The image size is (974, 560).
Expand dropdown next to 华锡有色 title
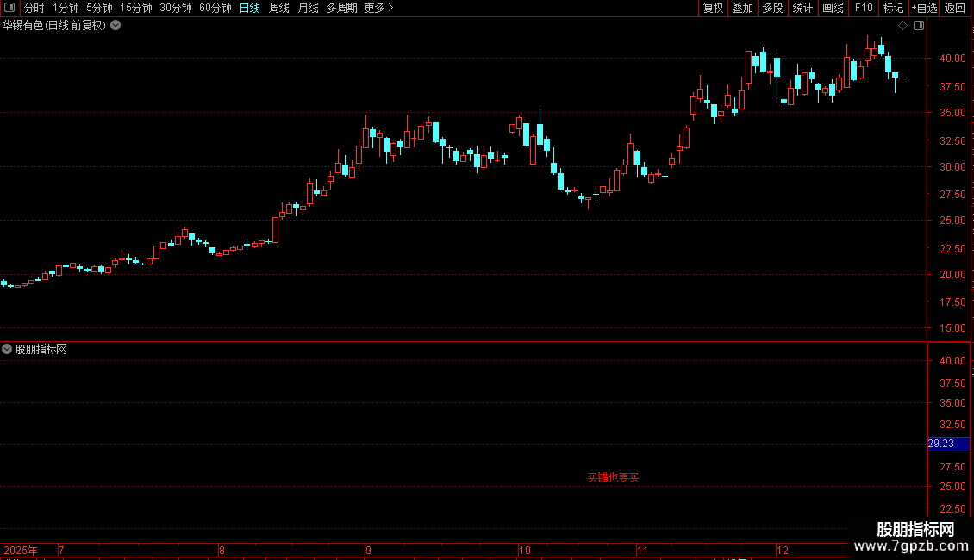click(x=116, y=26)
